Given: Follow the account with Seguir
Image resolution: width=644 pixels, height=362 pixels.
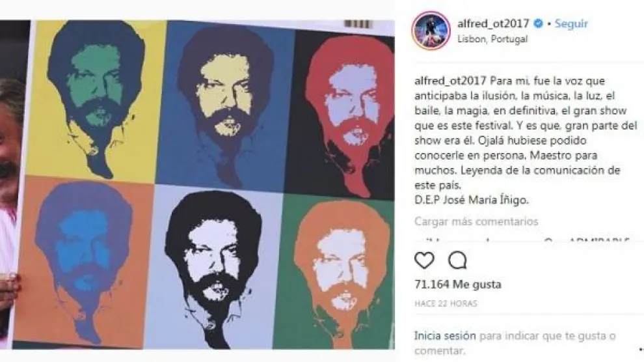Looking at the screenshot, I should point(571,24).
